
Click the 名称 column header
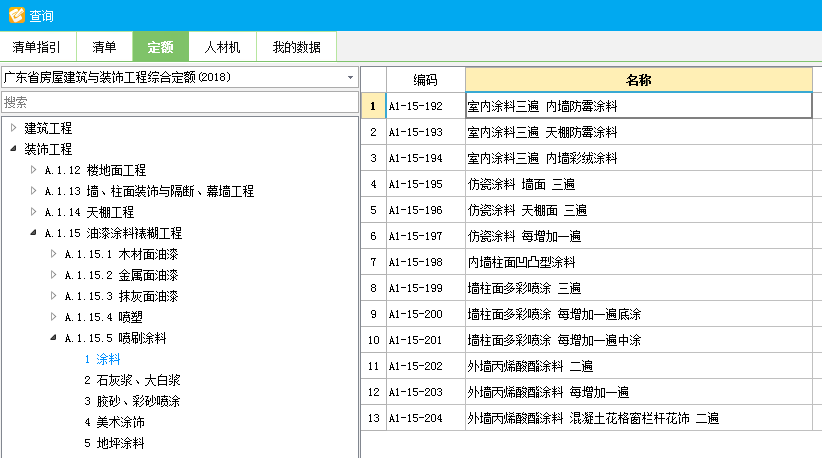tap(639, 80)
